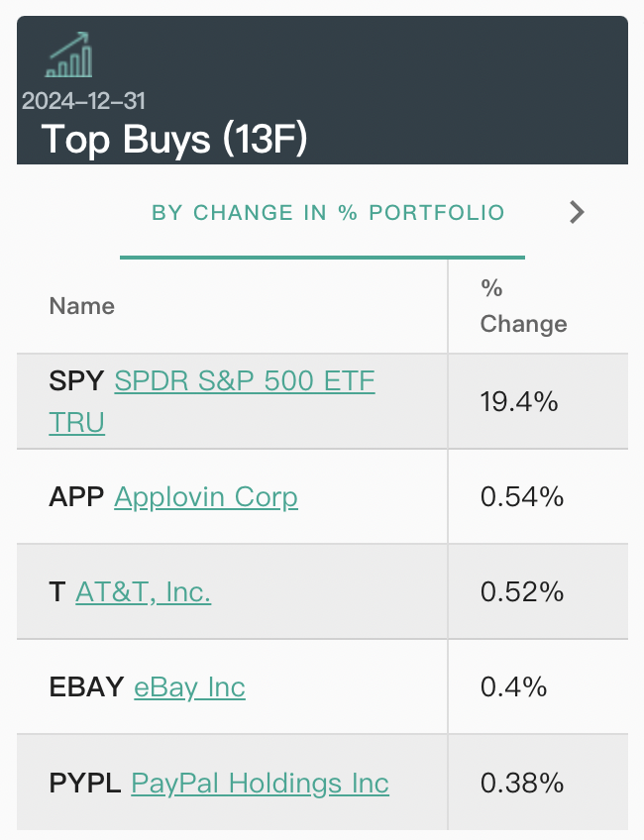644x840 pixels.
Task: Click the EBAY ticker symbol
Action: pyautogui.click(x=86, y=686)
